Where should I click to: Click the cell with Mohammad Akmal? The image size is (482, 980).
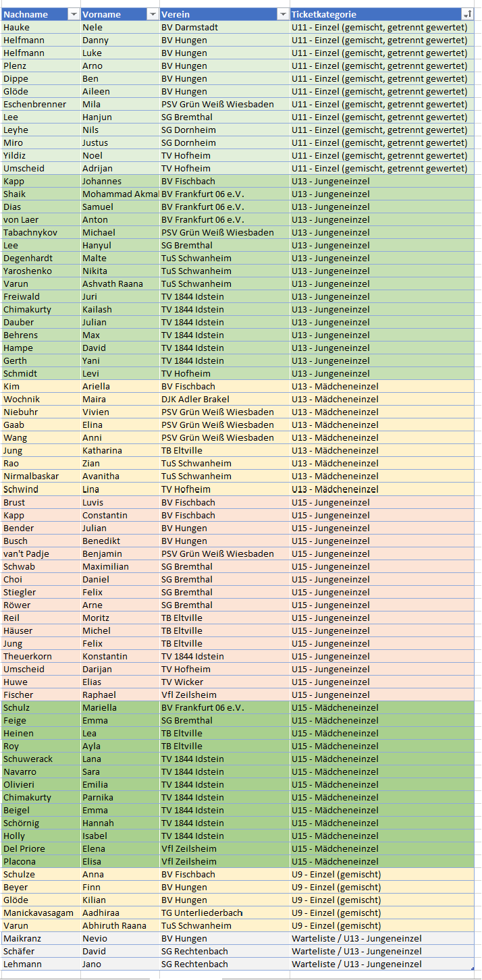(119, 194)
